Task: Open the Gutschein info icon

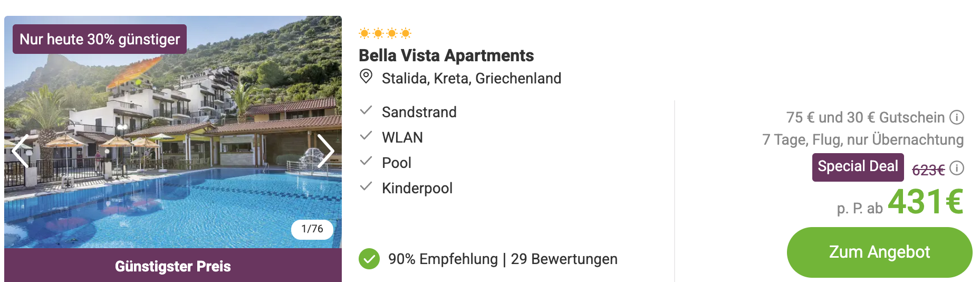Action: click(956, 117)
